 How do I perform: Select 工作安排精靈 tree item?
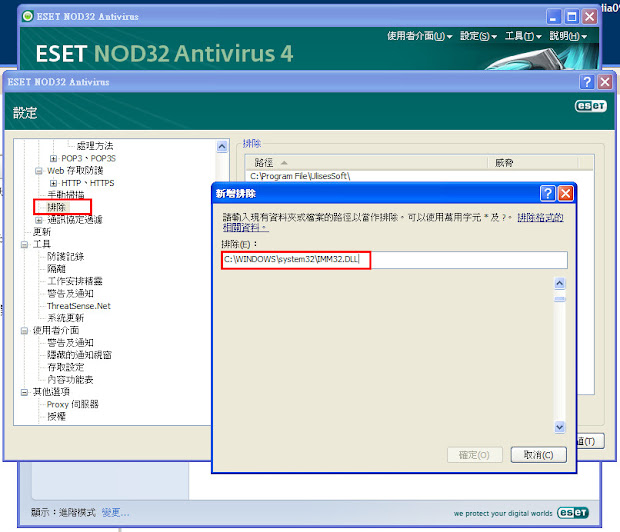click(x=75, y=281)
